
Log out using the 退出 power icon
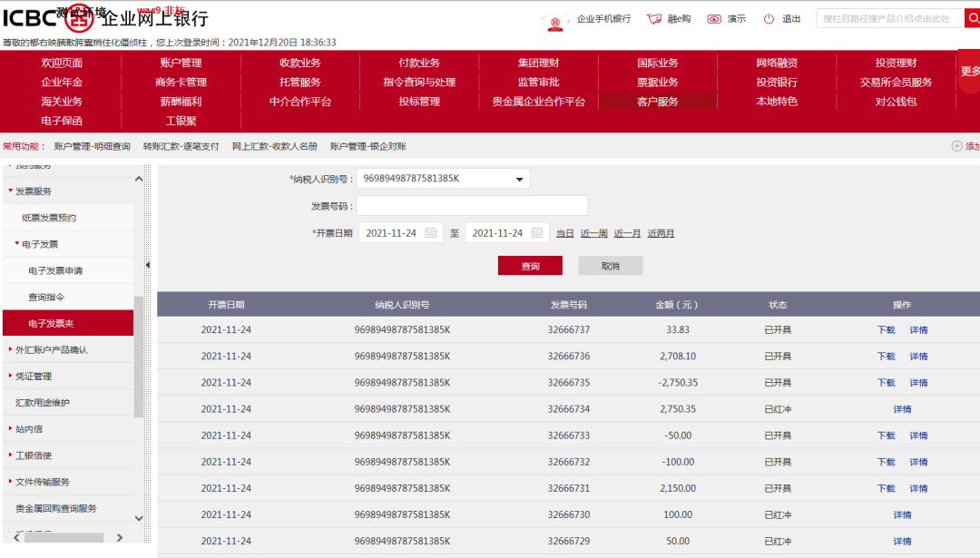(x=770, y=18)
